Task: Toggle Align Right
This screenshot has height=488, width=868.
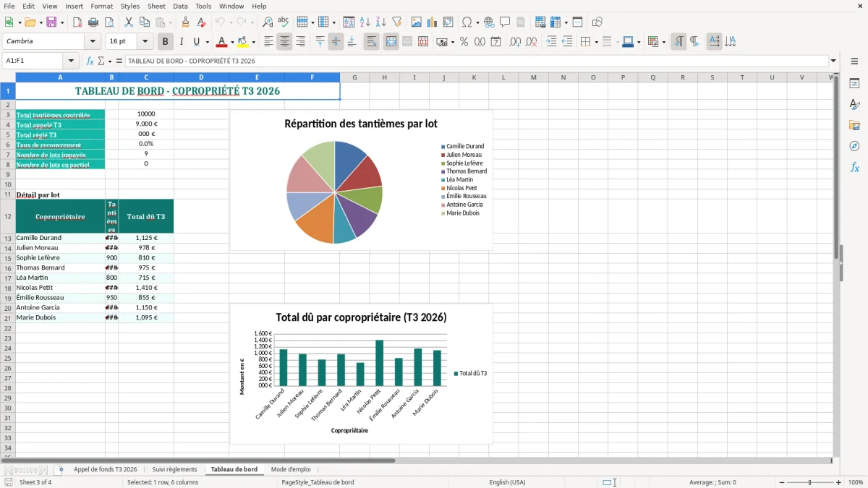Action: 300,42
